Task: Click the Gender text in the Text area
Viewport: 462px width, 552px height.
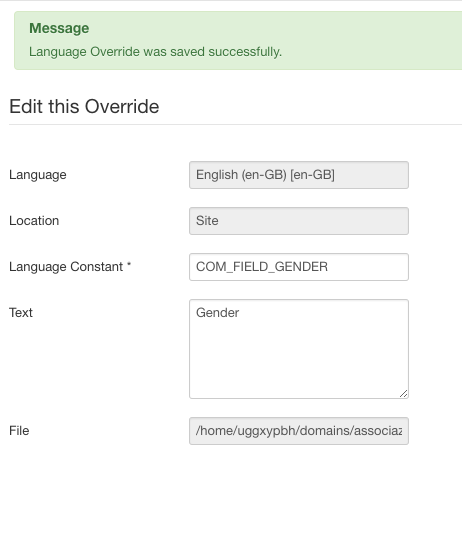Action: pos(217,313)
